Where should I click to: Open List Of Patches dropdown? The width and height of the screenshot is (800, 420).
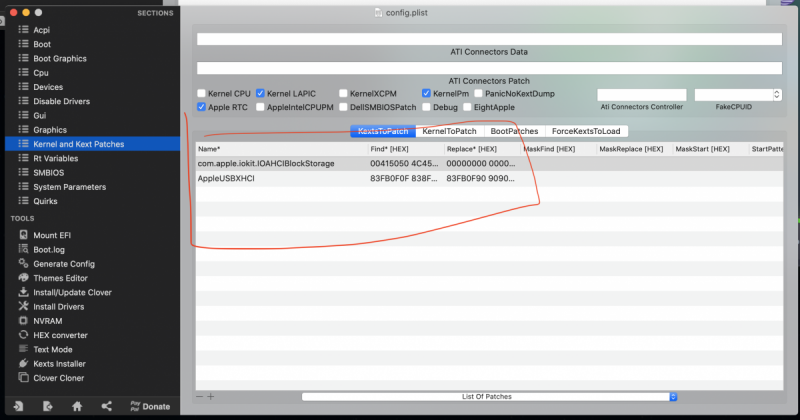tap(489, 397)
